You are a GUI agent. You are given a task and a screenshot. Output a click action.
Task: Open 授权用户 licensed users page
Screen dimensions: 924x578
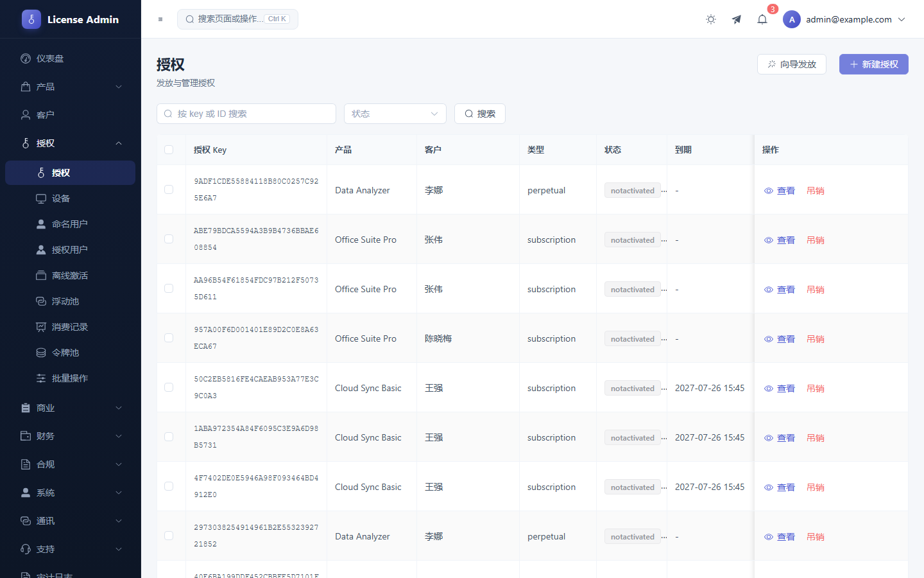coord(71,250)
